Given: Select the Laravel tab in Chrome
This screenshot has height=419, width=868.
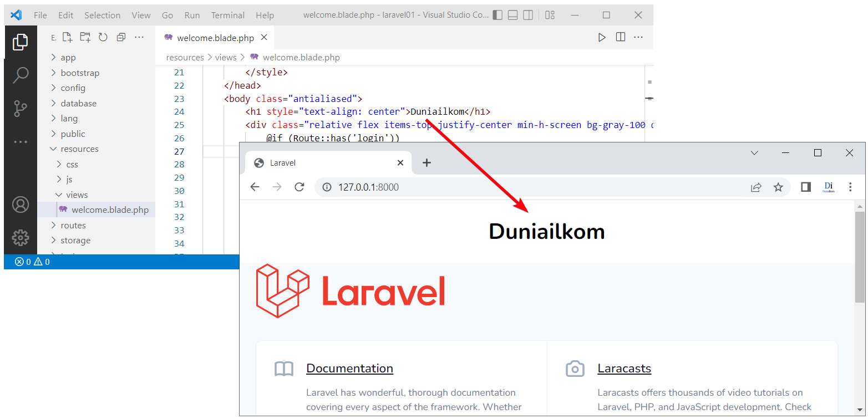Looking at the screenshot, I should click(x=328, y=163).
